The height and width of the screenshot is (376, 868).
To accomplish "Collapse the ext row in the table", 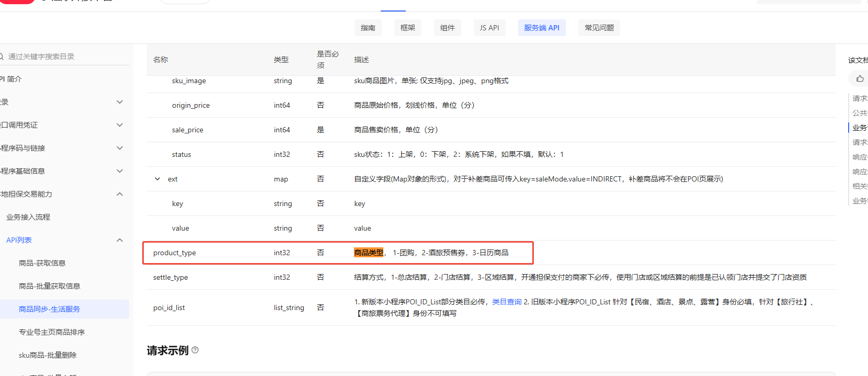I will tap(157, 179).
